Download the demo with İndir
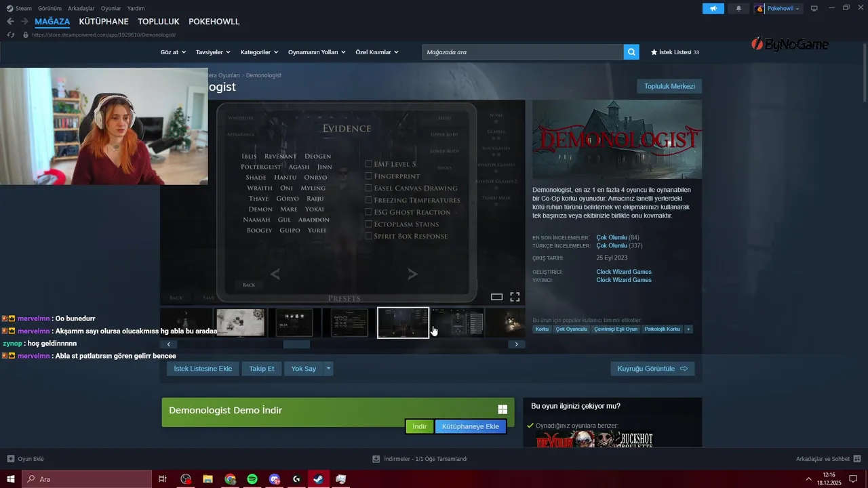The width and height of the screenshot is (868, 488). click(419, 426)
